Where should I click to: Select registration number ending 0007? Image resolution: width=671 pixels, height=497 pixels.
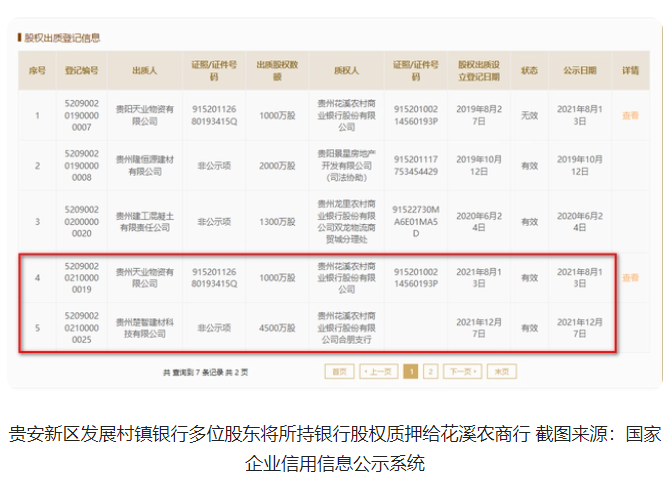pyautogui.click(x=81, y=116)
